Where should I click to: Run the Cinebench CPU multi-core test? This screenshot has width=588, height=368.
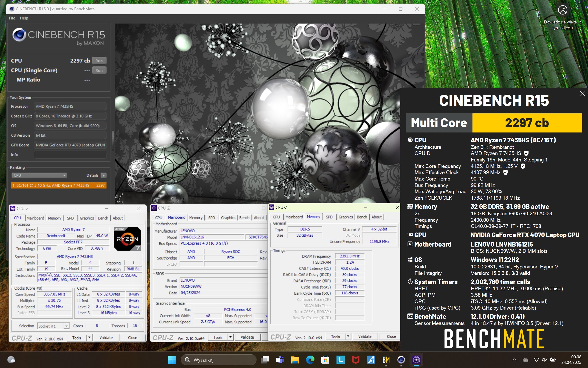(99, 60)
